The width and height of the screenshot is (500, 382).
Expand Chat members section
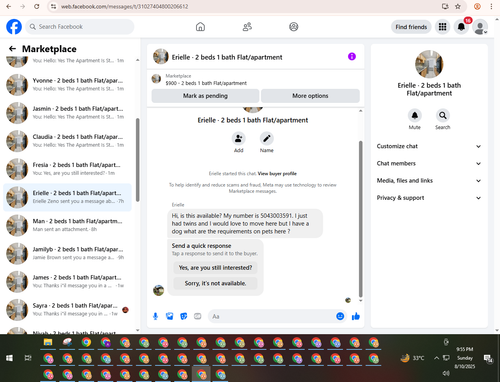click(x=429, y=163)
